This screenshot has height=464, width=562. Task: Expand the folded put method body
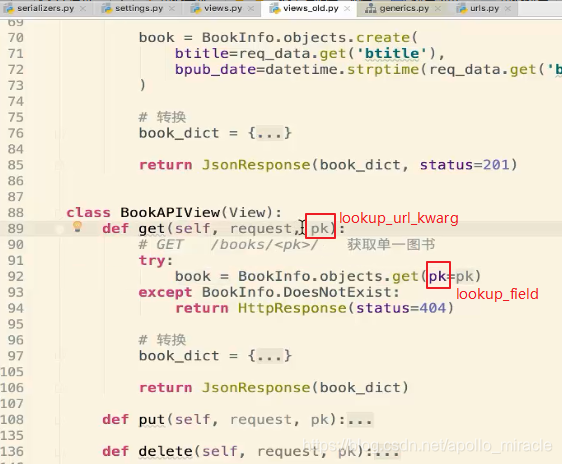tap(359, 420)
